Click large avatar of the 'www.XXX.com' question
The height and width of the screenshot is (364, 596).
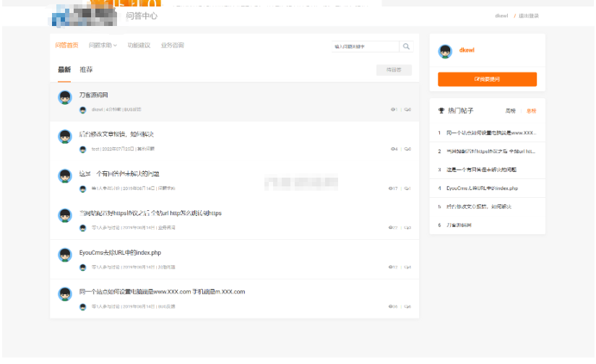(65, 294)
